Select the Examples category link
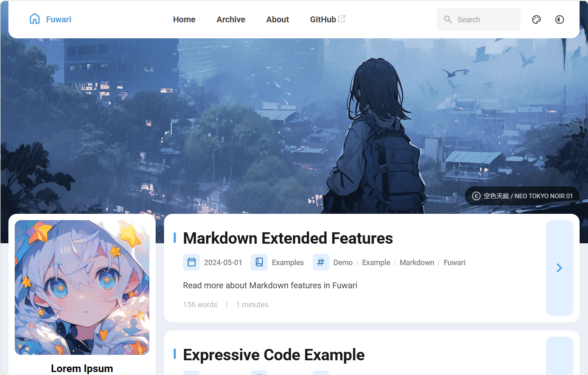 click(x=288, y=263)
